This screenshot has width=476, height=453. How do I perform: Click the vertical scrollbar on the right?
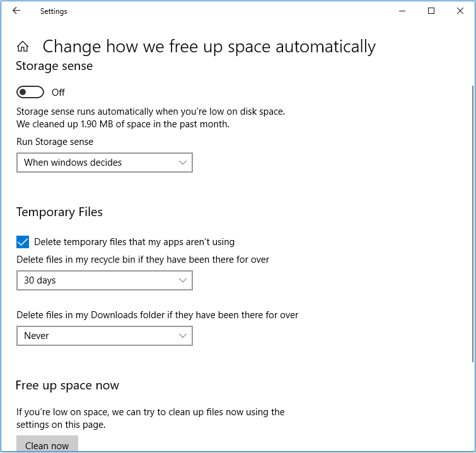473,224
